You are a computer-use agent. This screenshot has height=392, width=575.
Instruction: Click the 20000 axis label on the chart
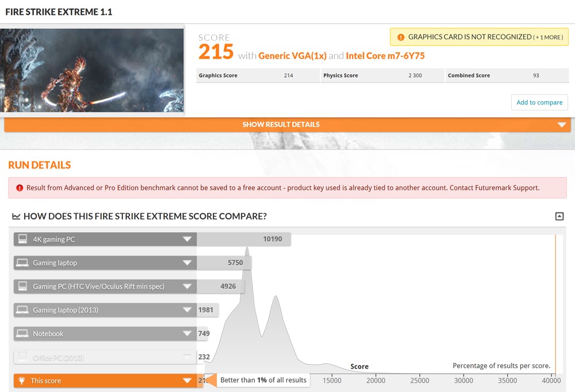376,381
